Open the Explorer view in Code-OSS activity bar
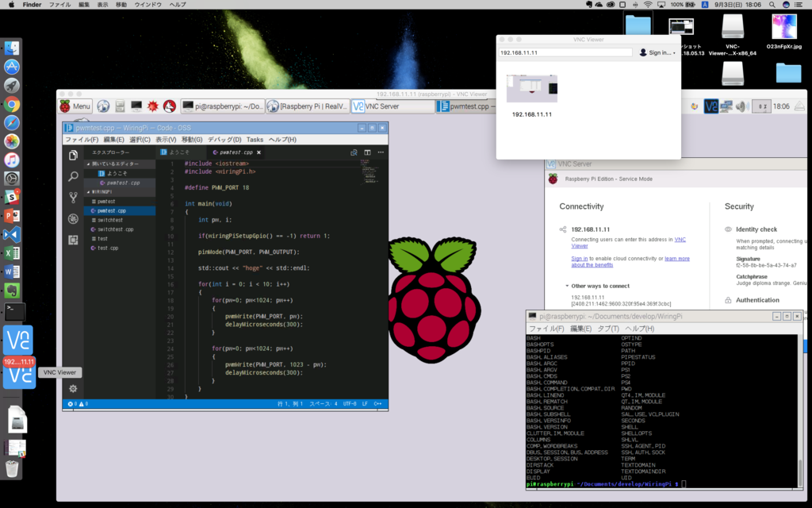 click(73, 155)
